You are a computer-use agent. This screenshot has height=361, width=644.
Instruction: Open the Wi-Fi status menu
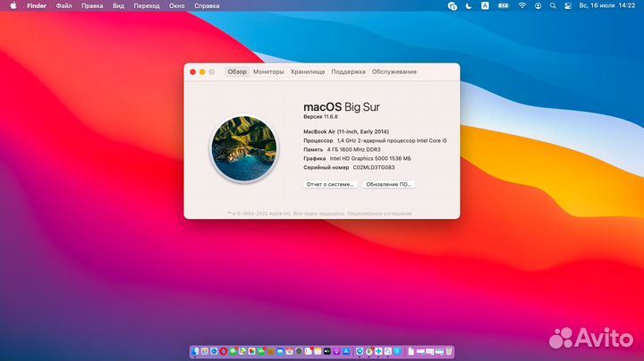click(522, 5)
